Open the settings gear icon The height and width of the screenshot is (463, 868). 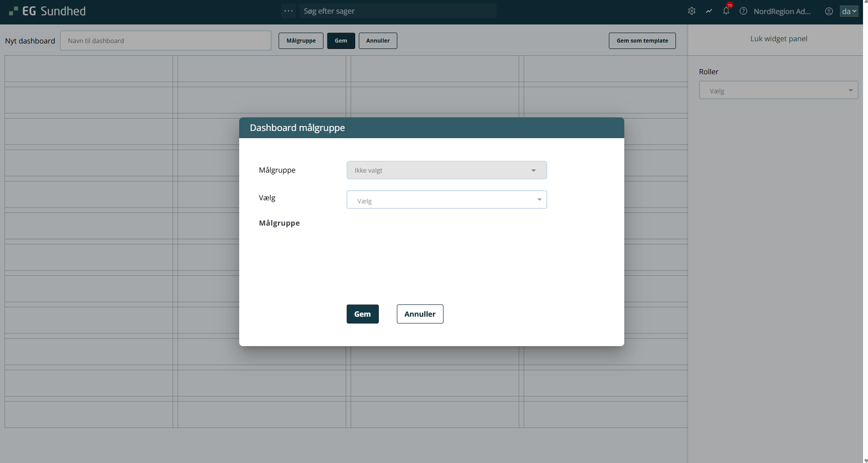691,11
